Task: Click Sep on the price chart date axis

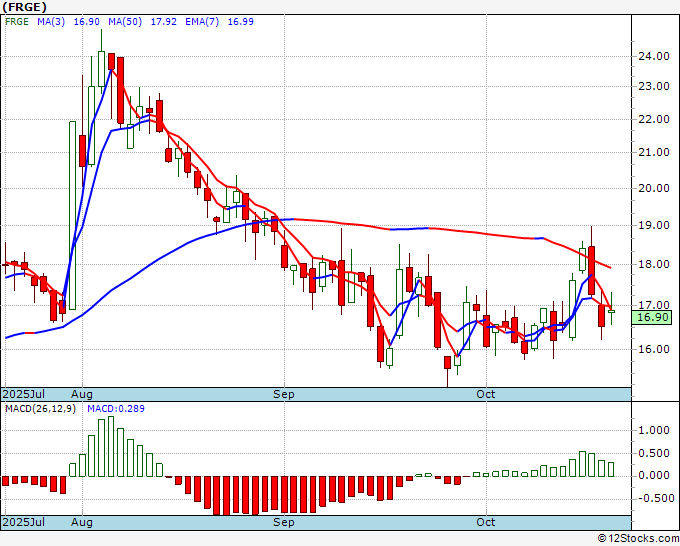Action: (284, 394)
